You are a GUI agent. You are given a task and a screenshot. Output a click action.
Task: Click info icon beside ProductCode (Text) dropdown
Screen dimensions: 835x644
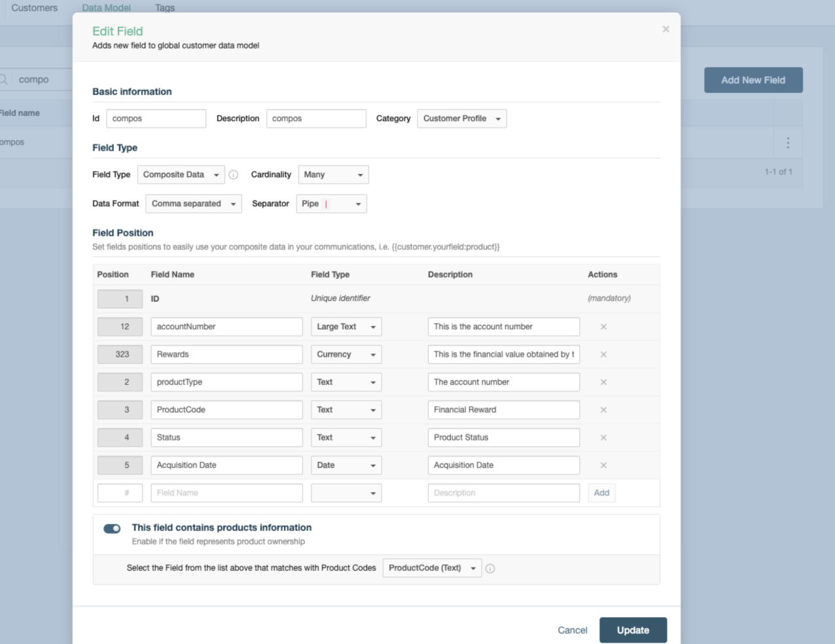(490, 569)
